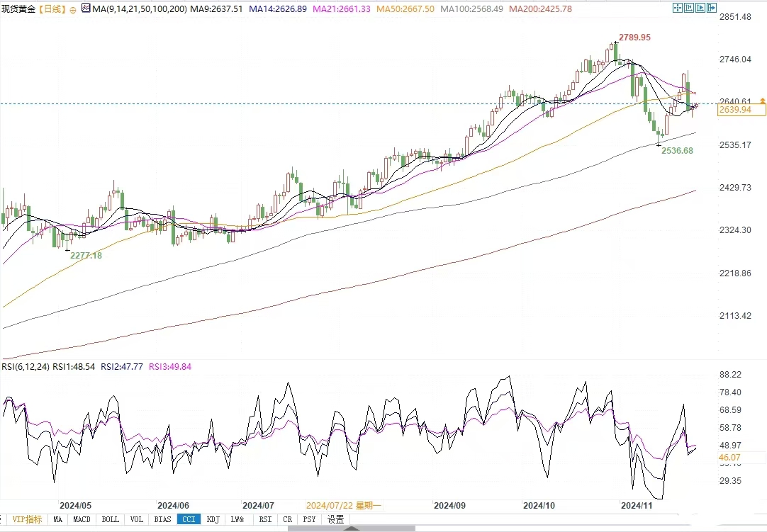The height and width of the screenshot is (532, 767).
Task: Click the 2789.95 high price label
Action: tap(634, 38)
